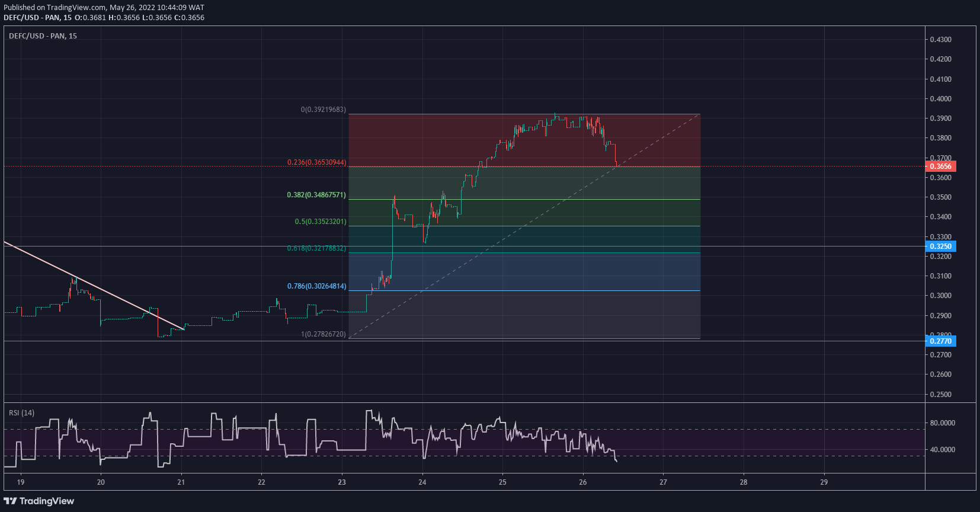
Task: Click the 80.0000 RSI scale value
Action: click(x=943, y=423)
